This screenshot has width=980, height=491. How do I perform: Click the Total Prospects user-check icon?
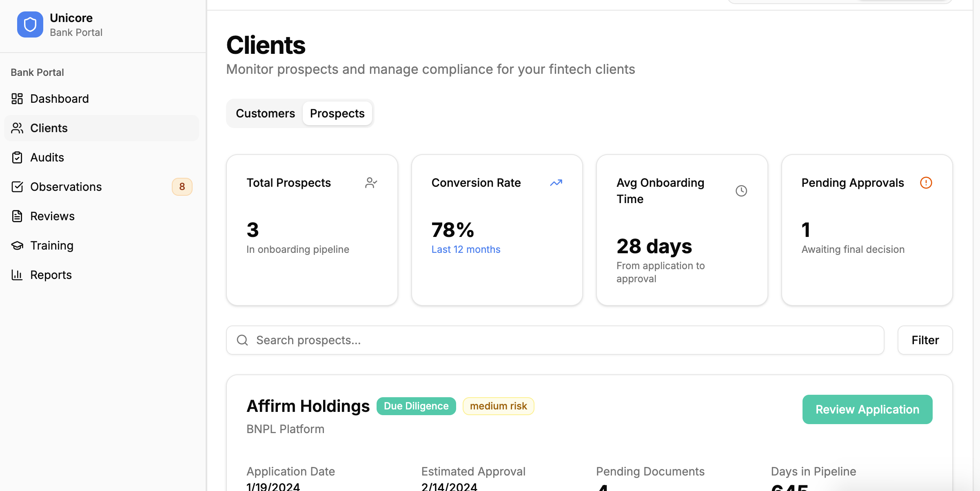point(371,183)
